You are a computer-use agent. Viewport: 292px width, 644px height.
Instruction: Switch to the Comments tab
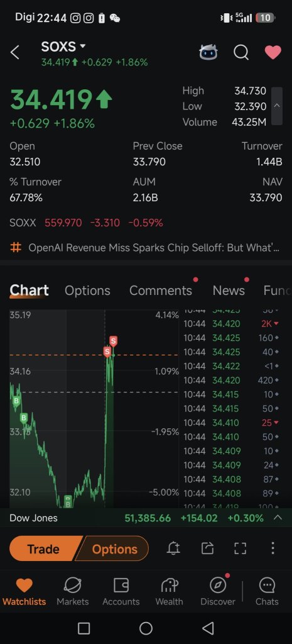[x=160, y=291]
